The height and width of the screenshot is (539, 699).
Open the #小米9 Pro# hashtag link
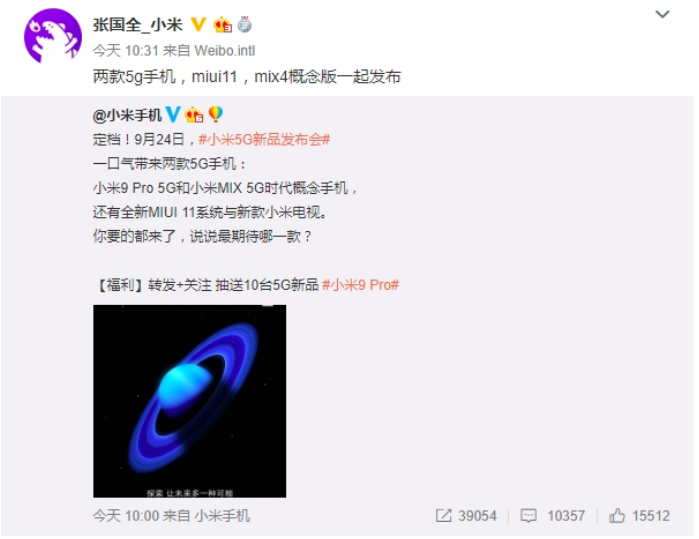coord(360,284)
